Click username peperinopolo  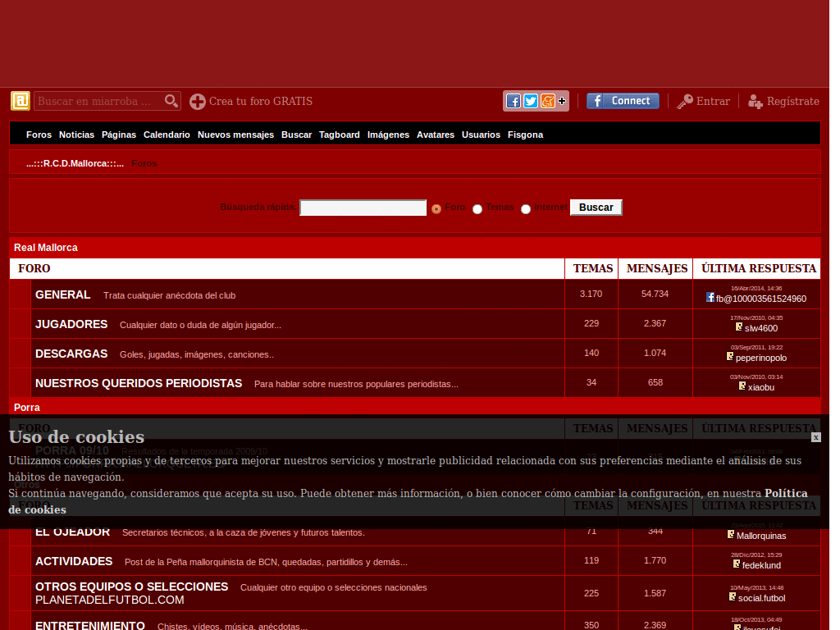click(x=761, y=358)
